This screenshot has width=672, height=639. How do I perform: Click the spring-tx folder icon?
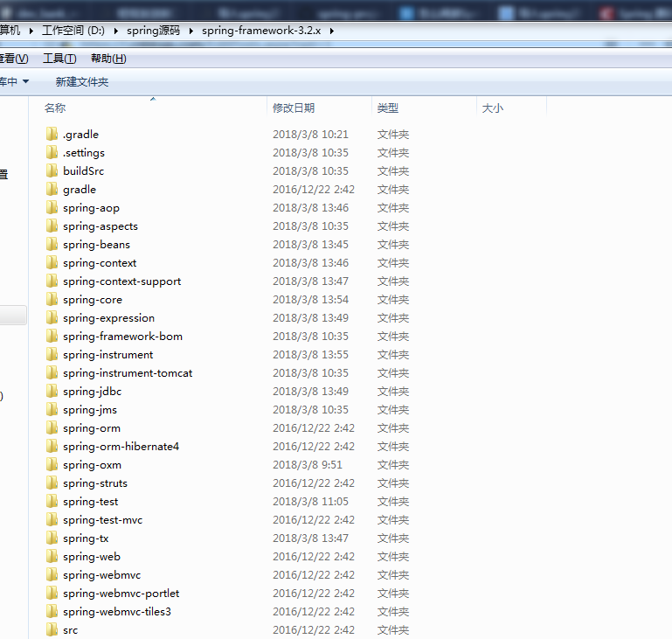pos(52,538)
